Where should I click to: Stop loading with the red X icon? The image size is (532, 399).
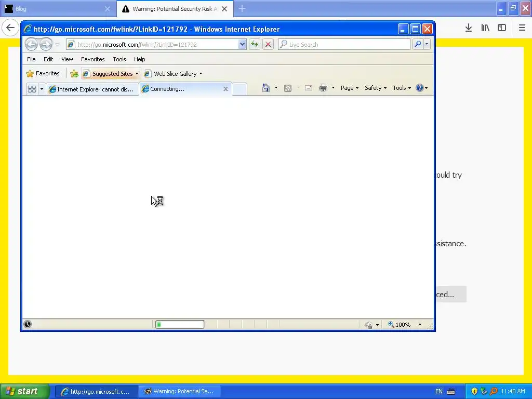[268, 45]
